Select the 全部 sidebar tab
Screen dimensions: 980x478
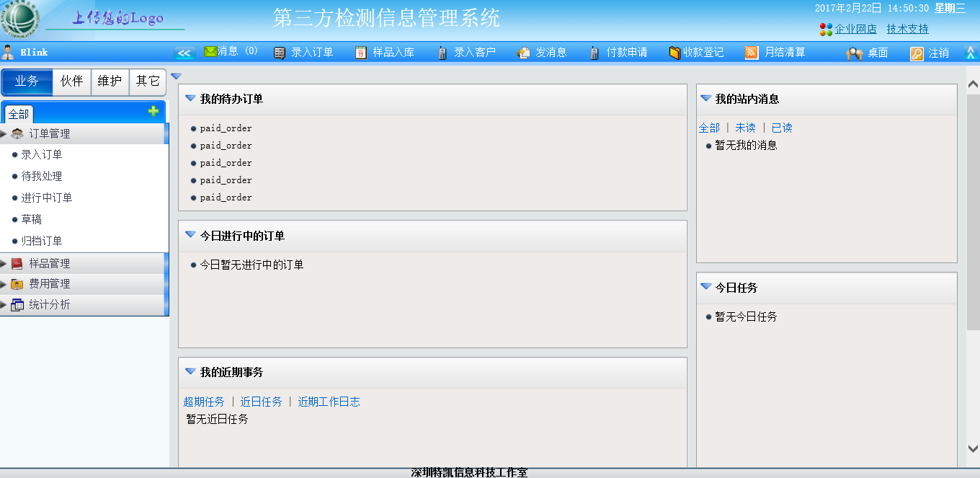(19, 114)
